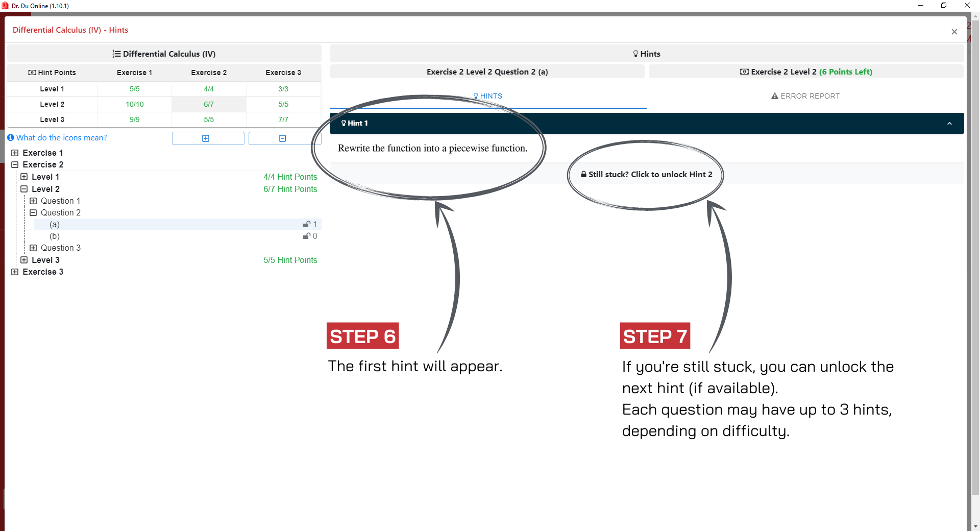Click Level 3 Exercise 1 cell 9/9
This screenshot has width=980, height=531.
pyautogui.click(x=135, y=119)
